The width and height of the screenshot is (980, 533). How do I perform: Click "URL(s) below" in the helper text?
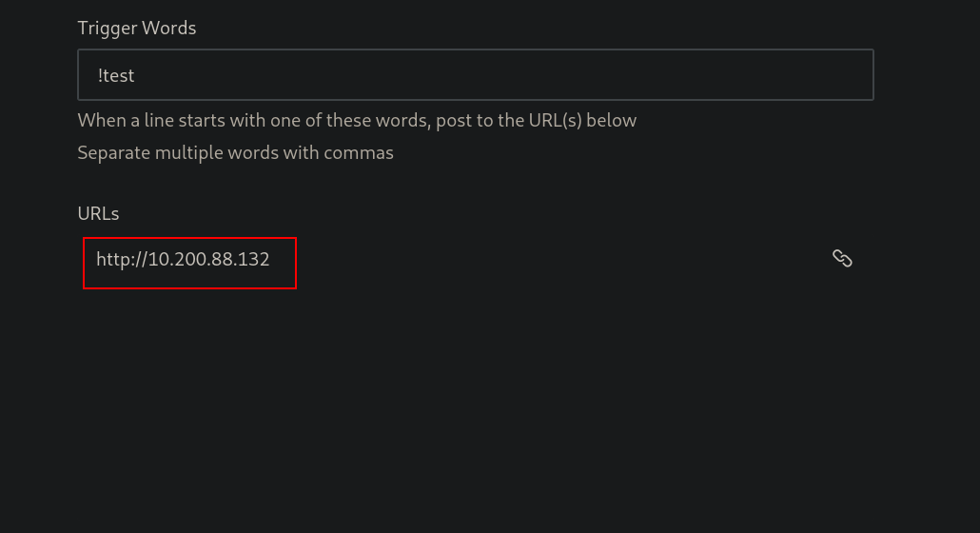[582, 120]
